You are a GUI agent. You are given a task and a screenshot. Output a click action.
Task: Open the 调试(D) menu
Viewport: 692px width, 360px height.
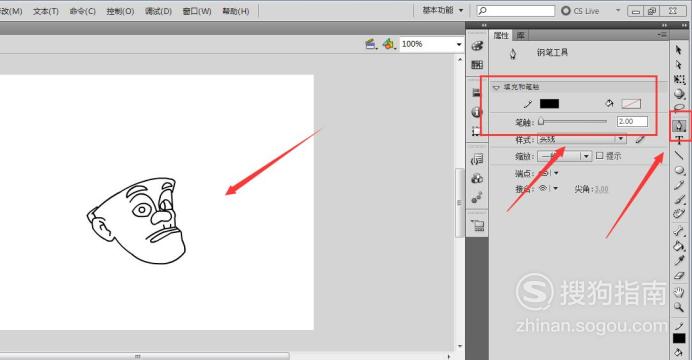(158, 11)
